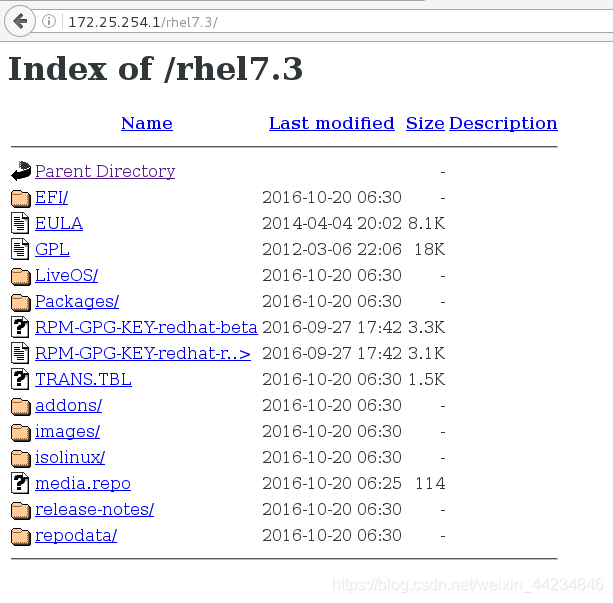The width and height of the screenshot is (613, 603).
Task: Click the Parent Directory back-arrow icon
Action: click(x=21, y=171)
